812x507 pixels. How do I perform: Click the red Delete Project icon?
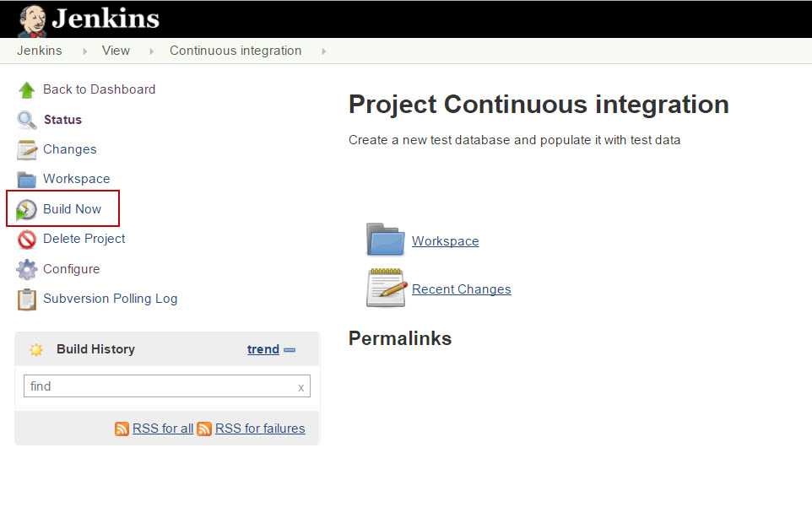coord(27,240)
